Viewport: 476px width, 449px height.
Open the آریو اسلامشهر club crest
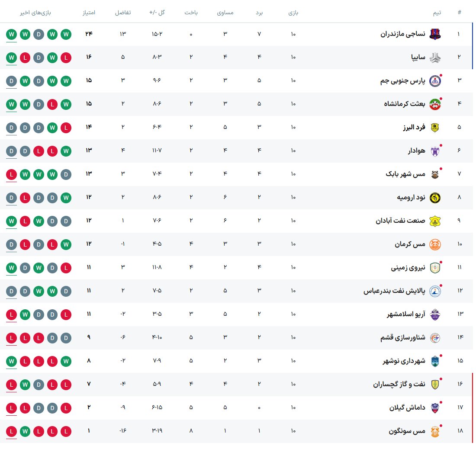pyautogui.click(x=435, y=314)
